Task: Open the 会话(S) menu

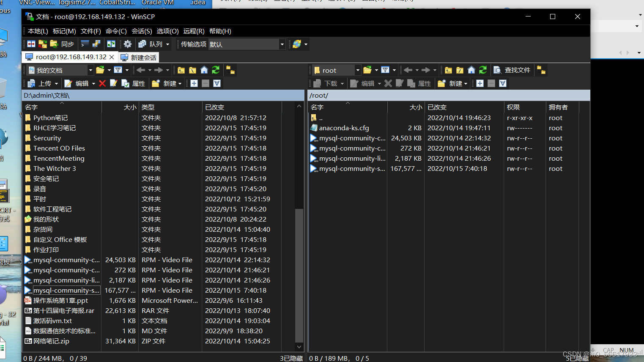Action: coord(142,31)
